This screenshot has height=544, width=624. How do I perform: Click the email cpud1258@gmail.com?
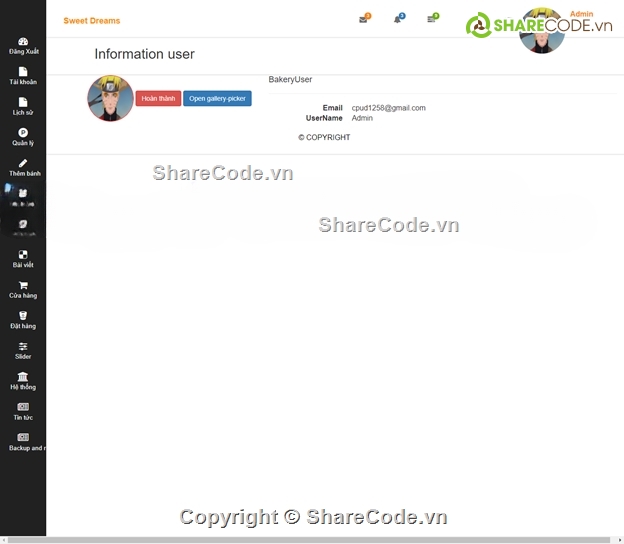point(388,108)
